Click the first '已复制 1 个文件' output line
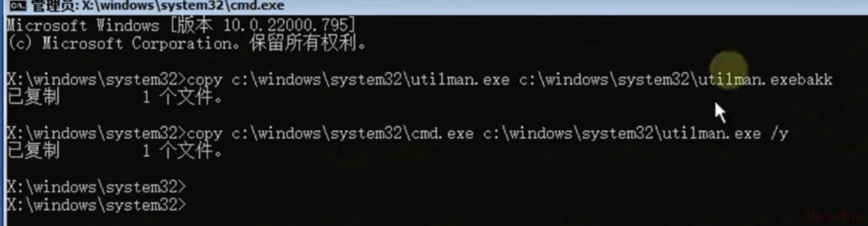The height and width of the screenshot is (226, 868). click(x=114, y=97)
